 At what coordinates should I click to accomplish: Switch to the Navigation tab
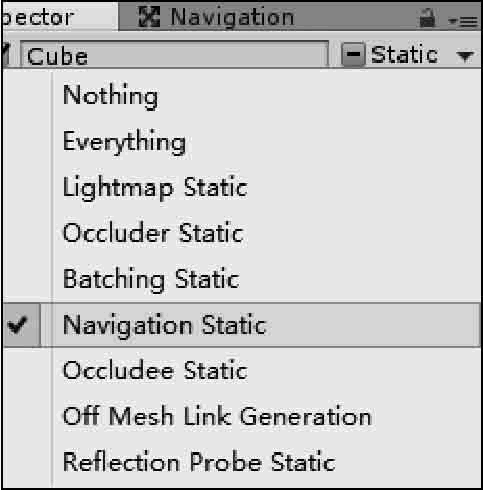tap(217, 17)
